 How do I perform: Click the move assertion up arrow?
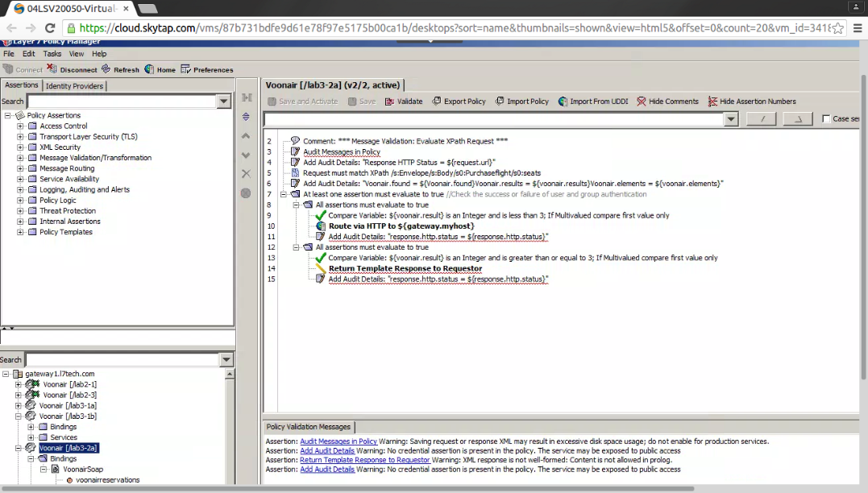point(247,136)
